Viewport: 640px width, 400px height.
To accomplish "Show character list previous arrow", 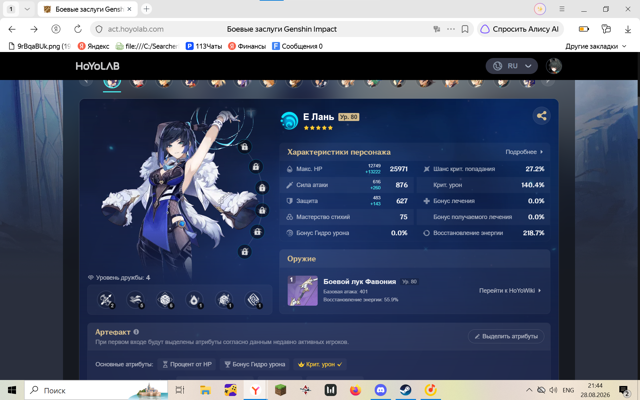I will pyautogui.click(x=86, y=81).
